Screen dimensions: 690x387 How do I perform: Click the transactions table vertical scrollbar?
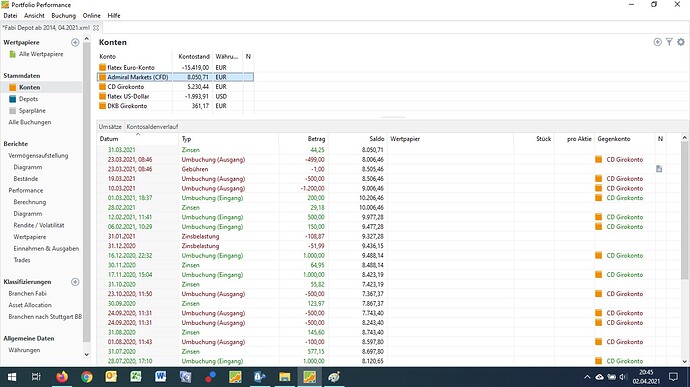[684, 210]
